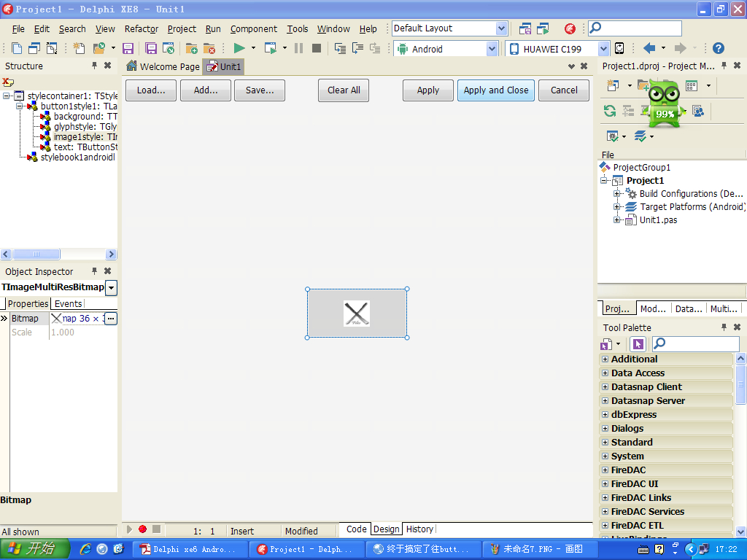Click the blue Help question icon
This screenshot has width=747, height=560.
point(719,48)
